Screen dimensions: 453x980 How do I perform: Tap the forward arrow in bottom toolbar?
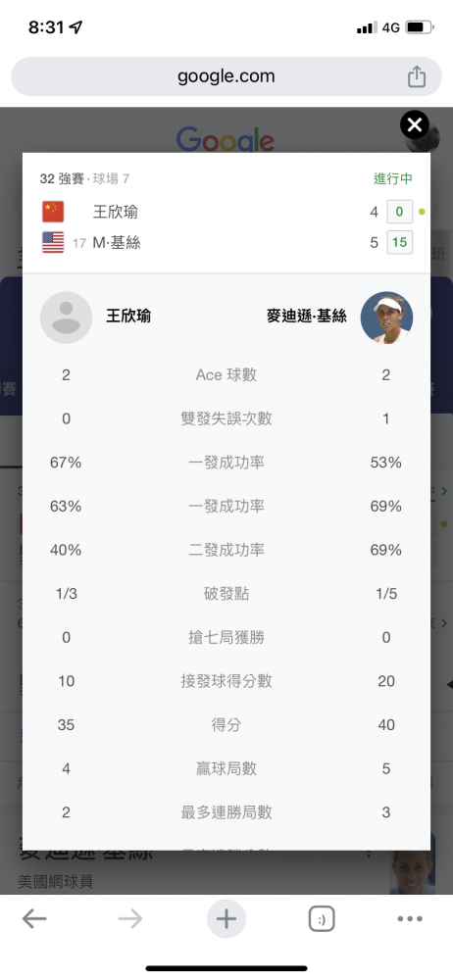130,919
